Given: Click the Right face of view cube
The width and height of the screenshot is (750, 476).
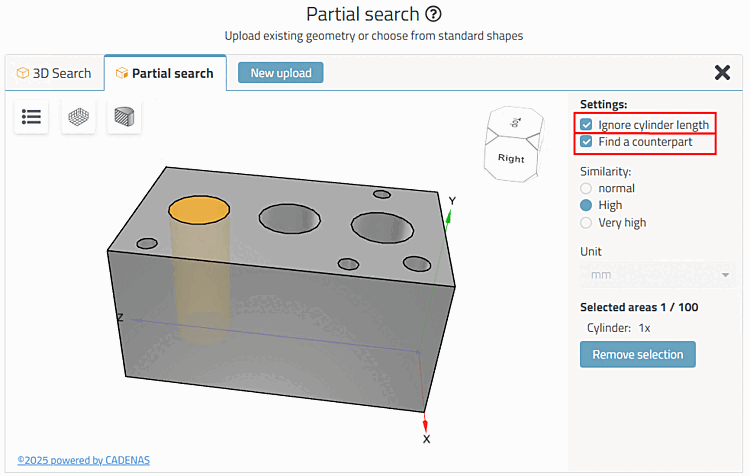Looking at the screenshot, I should [511, 160].
